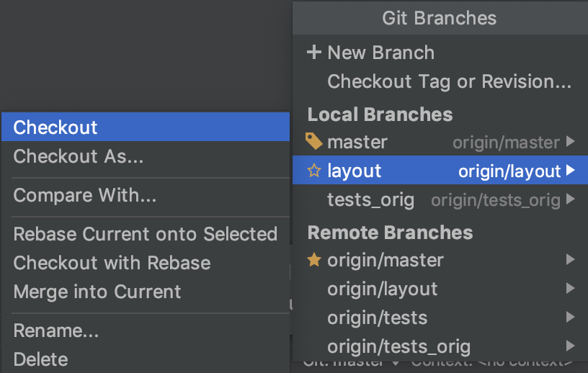Rename the layout branch
588x373 pixels.
(56, 331)
